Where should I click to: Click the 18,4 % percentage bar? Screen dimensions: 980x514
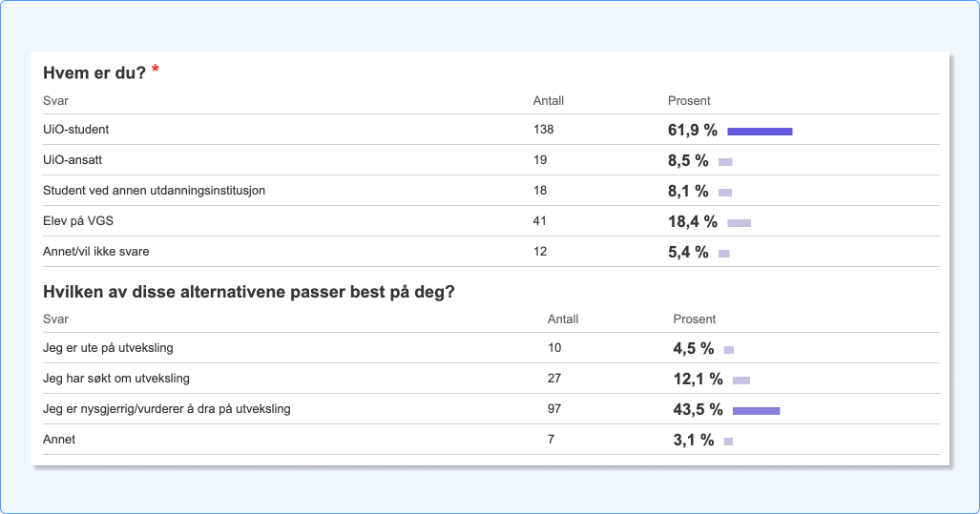coord(739,223)
